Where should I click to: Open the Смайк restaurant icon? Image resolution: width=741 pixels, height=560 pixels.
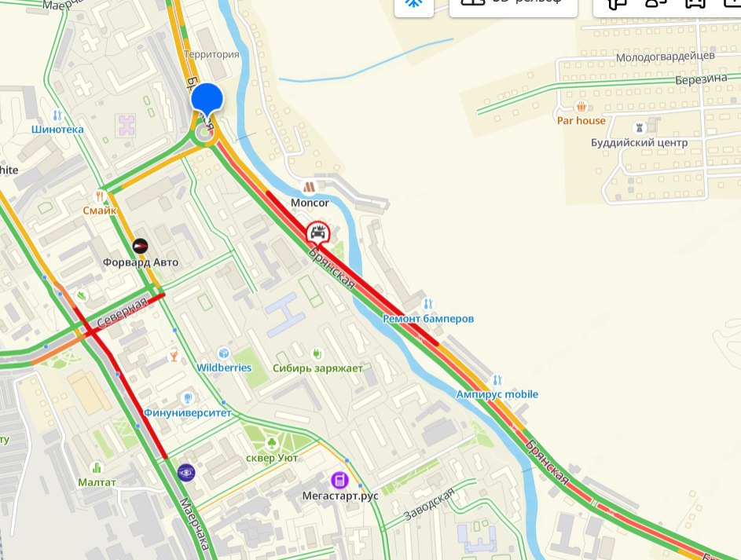pos(99,196)
